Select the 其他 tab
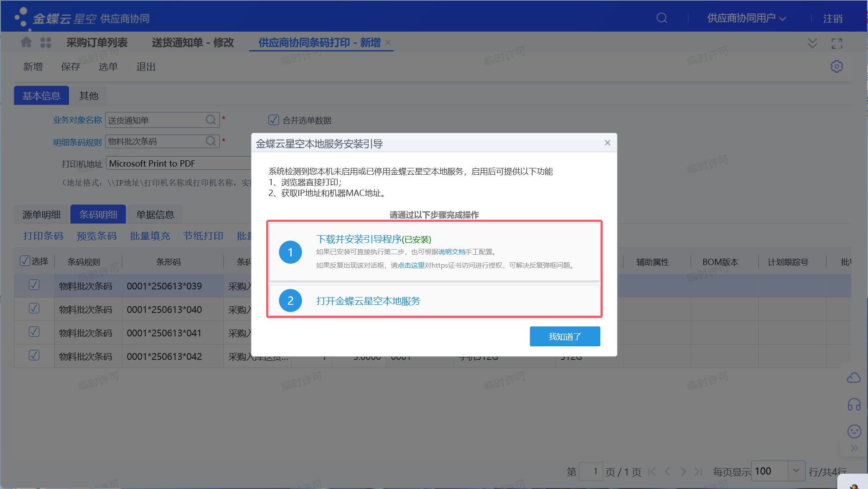868x489 pixels. [x=88, y=95]
